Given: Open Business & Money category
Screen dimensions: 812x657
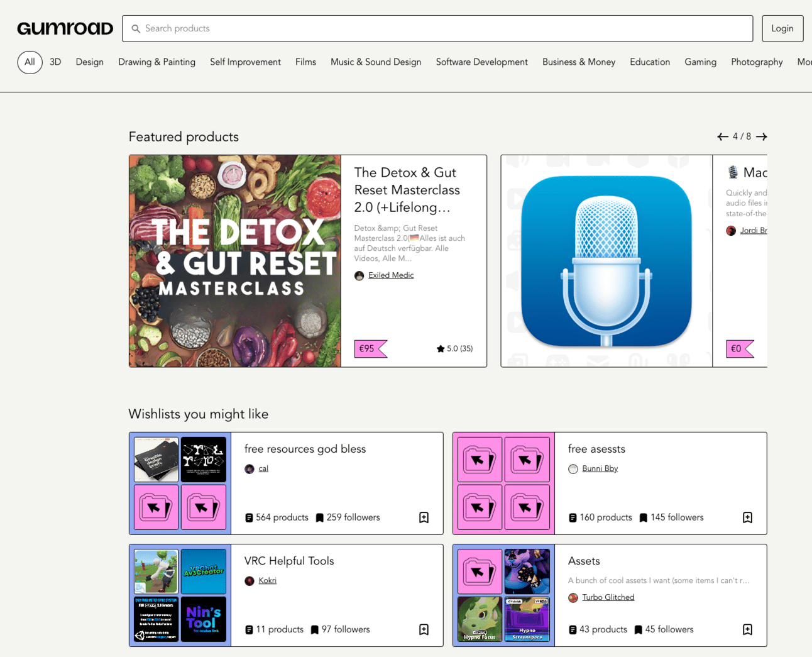Looking at the screenshot, I should (x=579, y=62).
